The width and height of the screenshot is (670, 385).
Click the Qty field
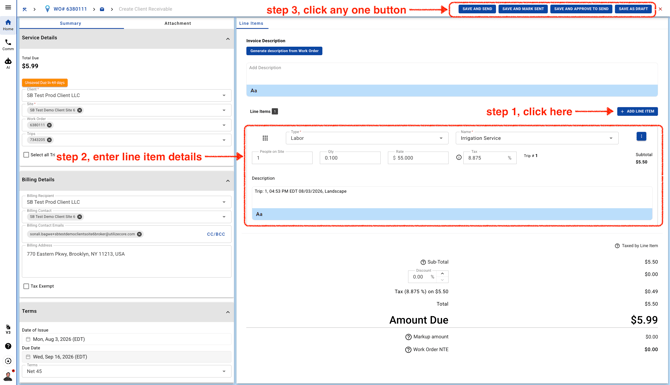350,158
